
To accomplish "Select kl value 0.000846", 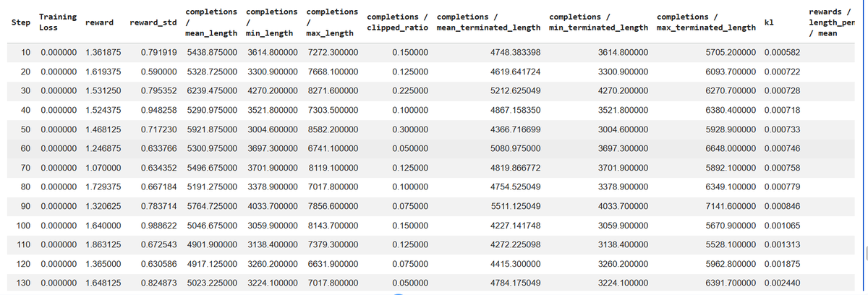I will click(782, 207).
